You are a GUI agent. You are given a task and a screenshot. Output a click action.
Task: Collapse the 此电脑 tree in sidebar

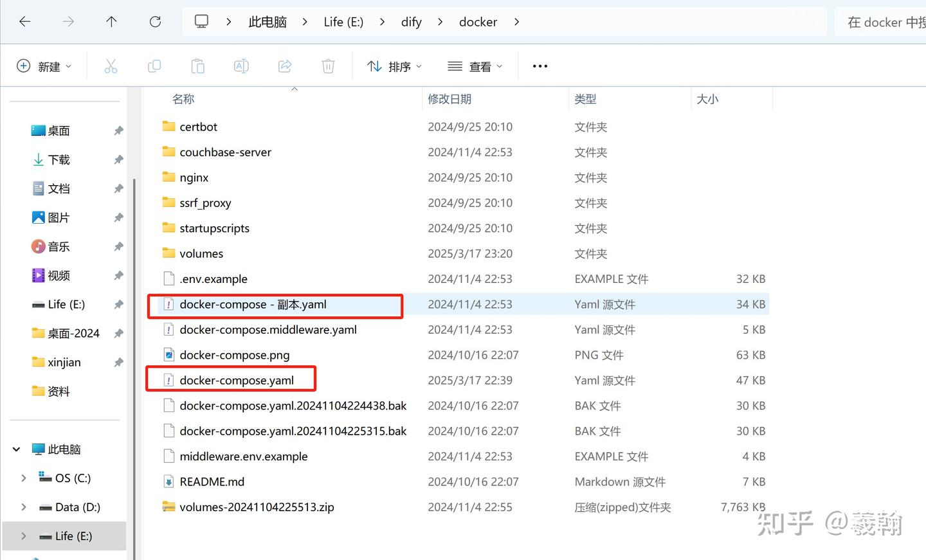point(16,449)
